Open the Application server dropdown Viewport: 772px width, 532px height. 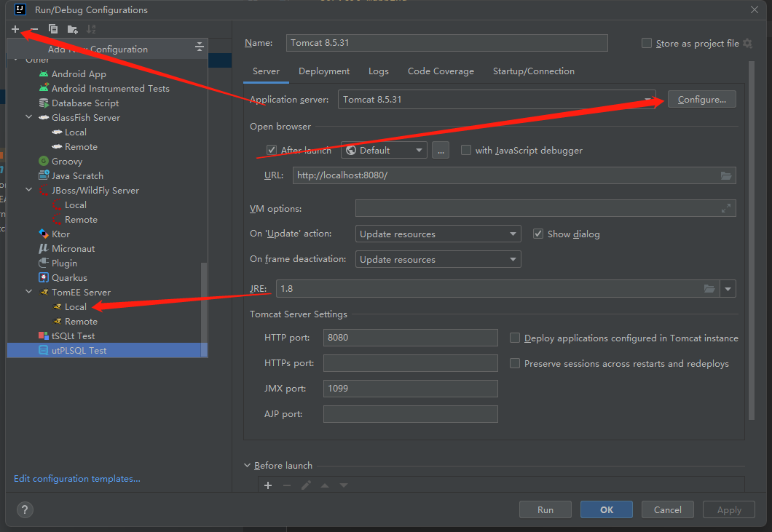496,100
